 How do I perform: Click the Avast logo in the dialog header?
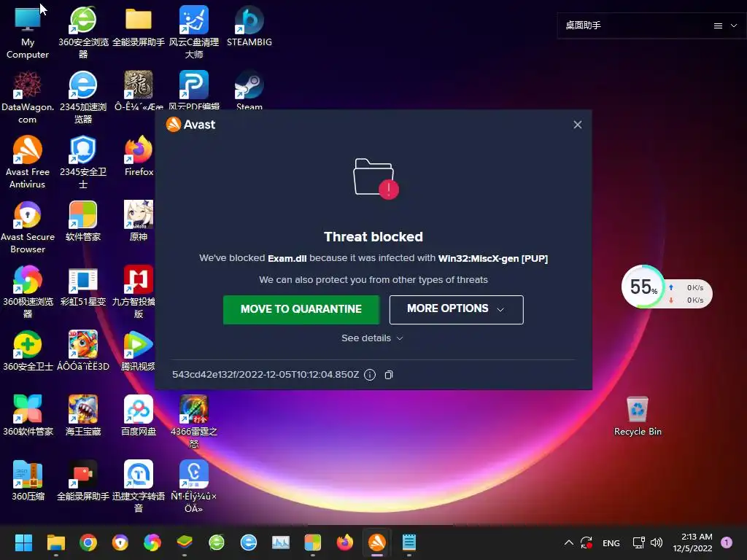coord(190,124)
